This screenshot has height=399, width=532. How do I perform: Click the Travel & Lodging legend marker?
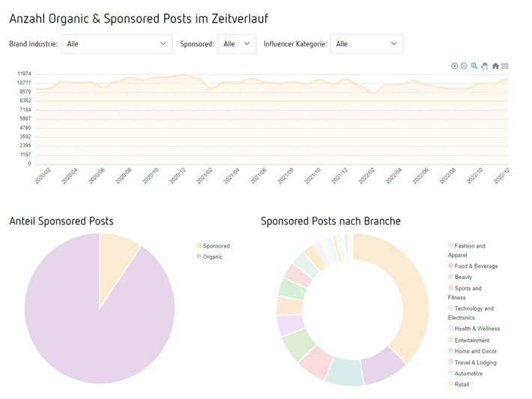[451, 362]
